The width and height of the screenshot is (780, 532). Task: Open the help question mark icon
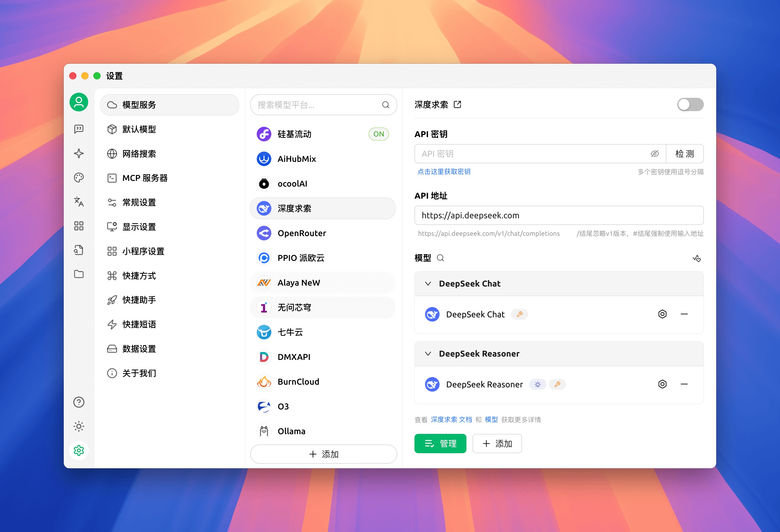click(x=79, y=402)
